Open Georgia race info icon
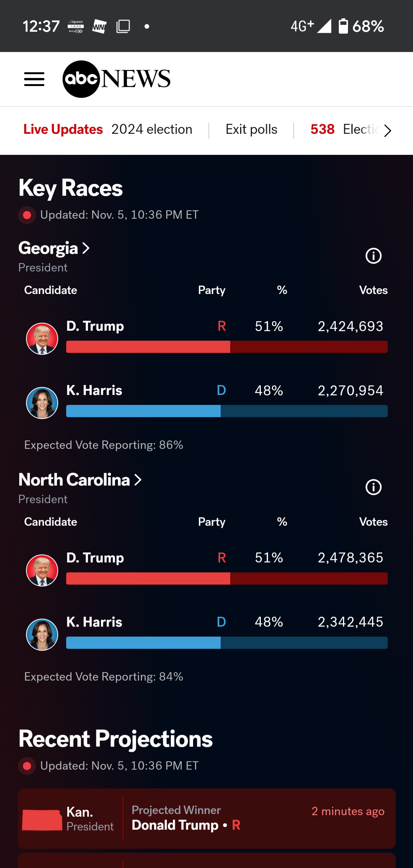413x868 pixels. click(x=373, y=256)
